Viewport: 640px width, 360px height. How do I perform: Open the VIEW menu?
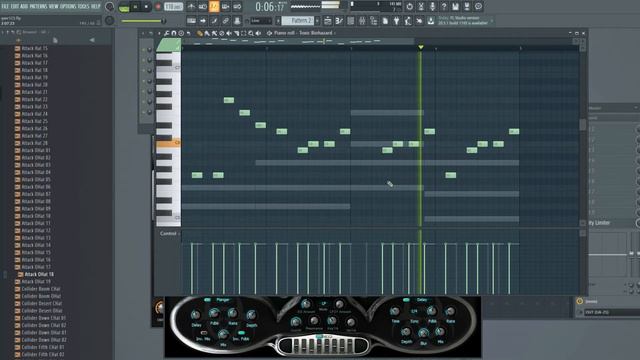pyautogui.click(x=53, y=7)
